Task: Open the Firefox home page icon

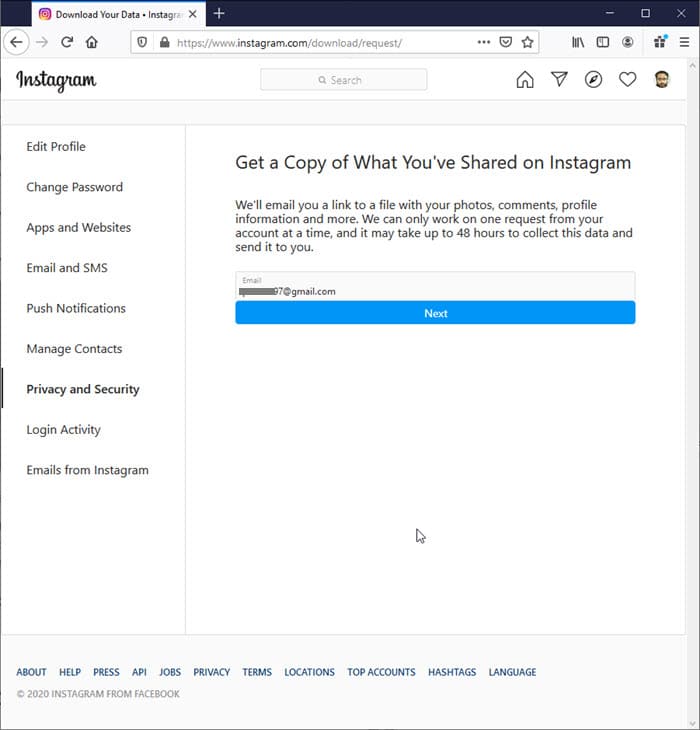Action: 92,42
